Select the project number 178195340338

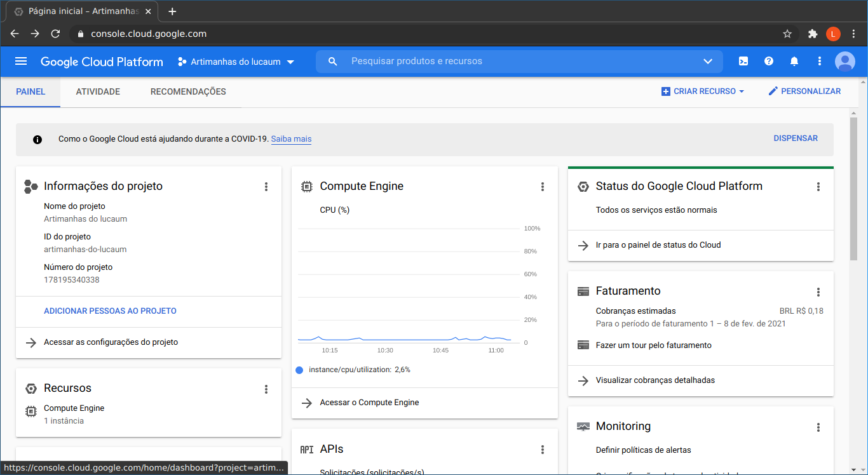point(72,280)
